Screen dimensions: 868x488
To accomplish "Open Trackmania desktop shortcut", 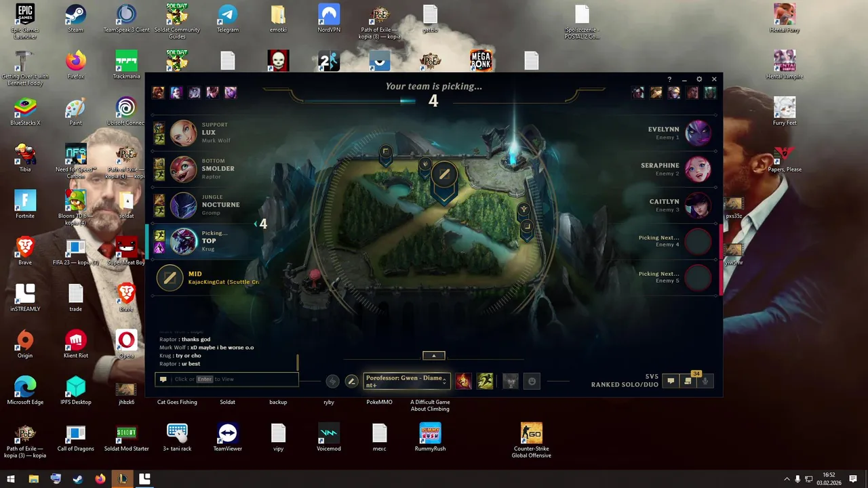I will [126, 65].
